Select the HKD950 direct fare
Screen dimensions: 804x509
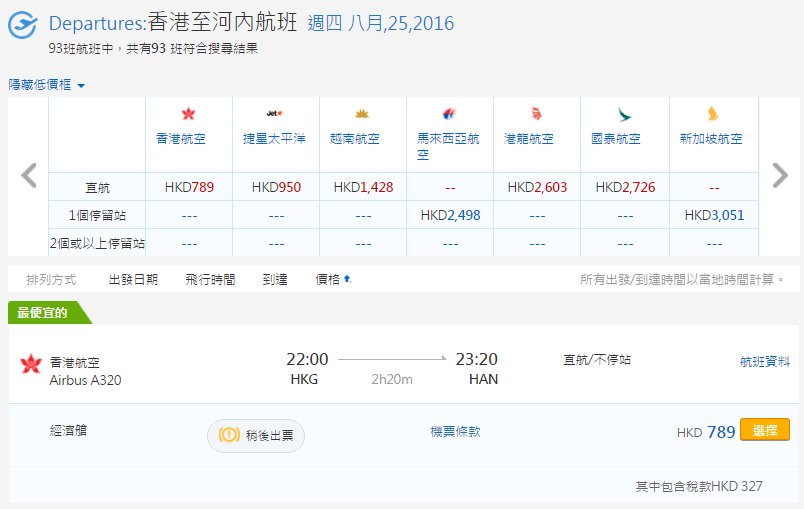[x=276, y=187]
